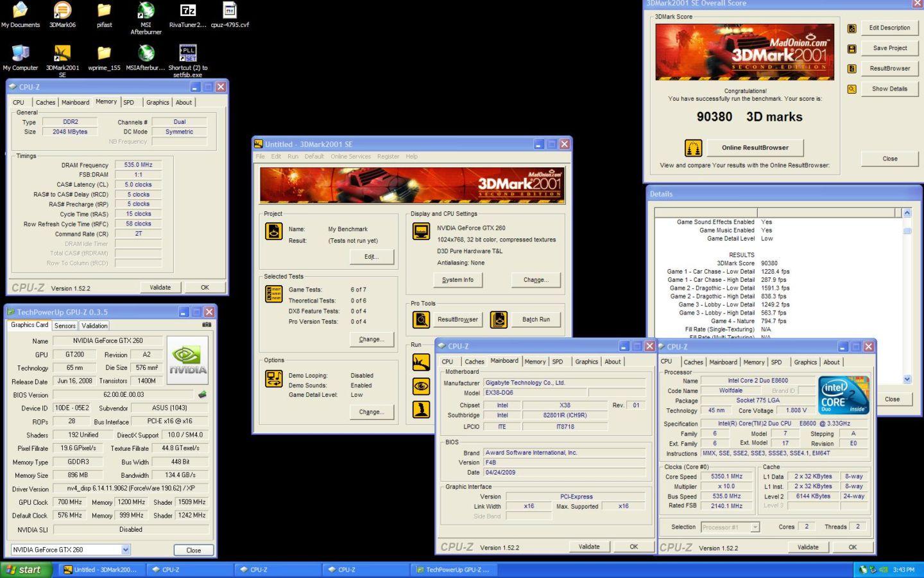
Task: Open the pifast folder on the desktop
Action: pyautogui.click(x=104, y=15)
